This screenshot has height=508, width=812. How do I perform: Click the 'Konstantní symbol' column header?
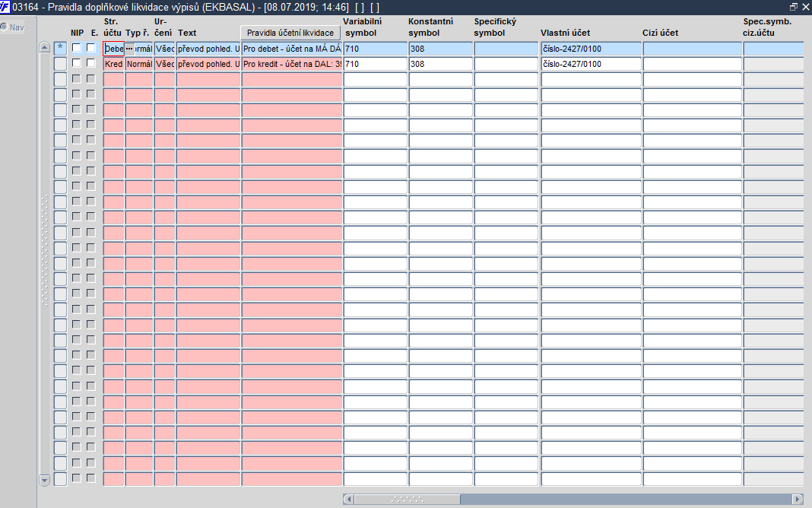tap(430, 27)
